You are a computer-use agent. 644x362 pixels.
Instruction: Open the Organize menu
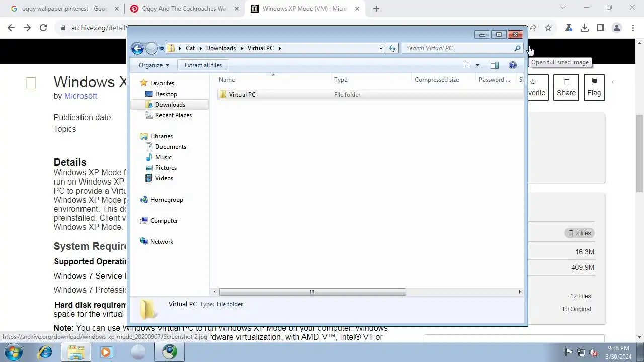[x=154, y=65]
